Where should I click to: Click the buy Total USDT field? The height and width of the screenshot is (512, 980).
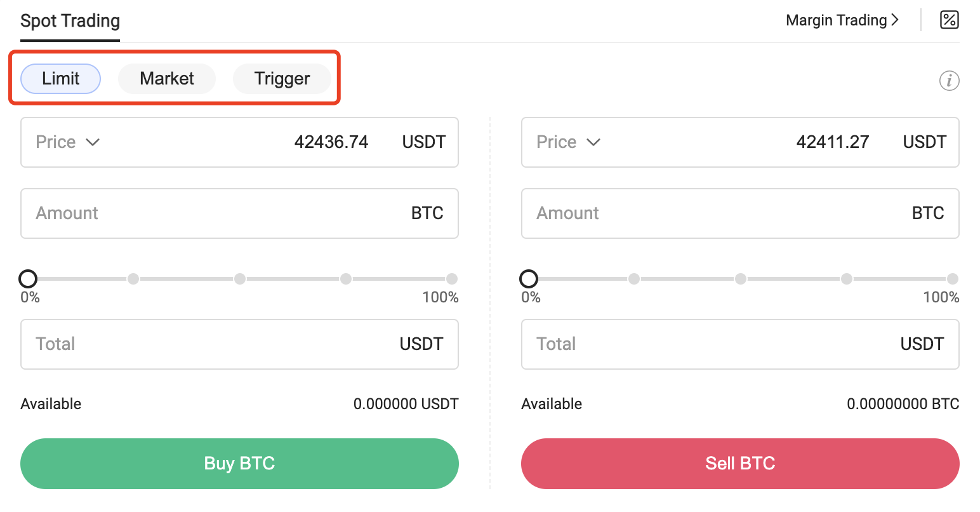[239, 344]
